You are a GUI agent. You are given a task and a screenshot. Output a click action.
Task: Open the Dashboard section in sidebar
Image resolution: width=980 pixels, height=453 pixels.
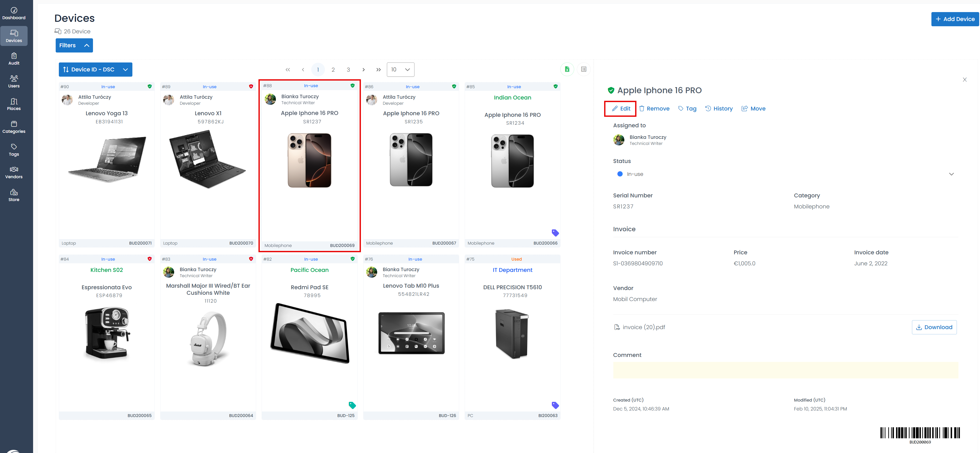click(14, 13)
